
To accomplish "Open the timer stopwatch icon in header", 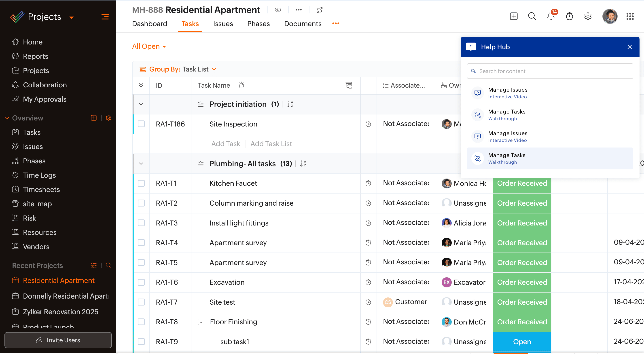I will tap(569, 17).
